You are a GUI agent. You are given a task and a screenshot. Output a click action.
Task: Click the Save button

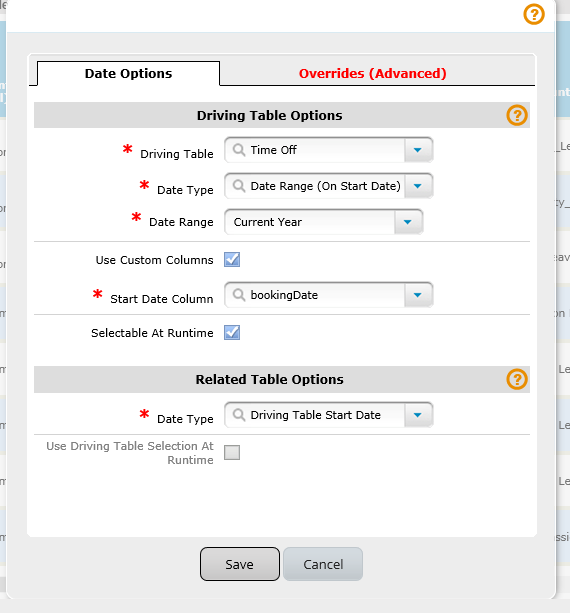[x=240, y=564]
